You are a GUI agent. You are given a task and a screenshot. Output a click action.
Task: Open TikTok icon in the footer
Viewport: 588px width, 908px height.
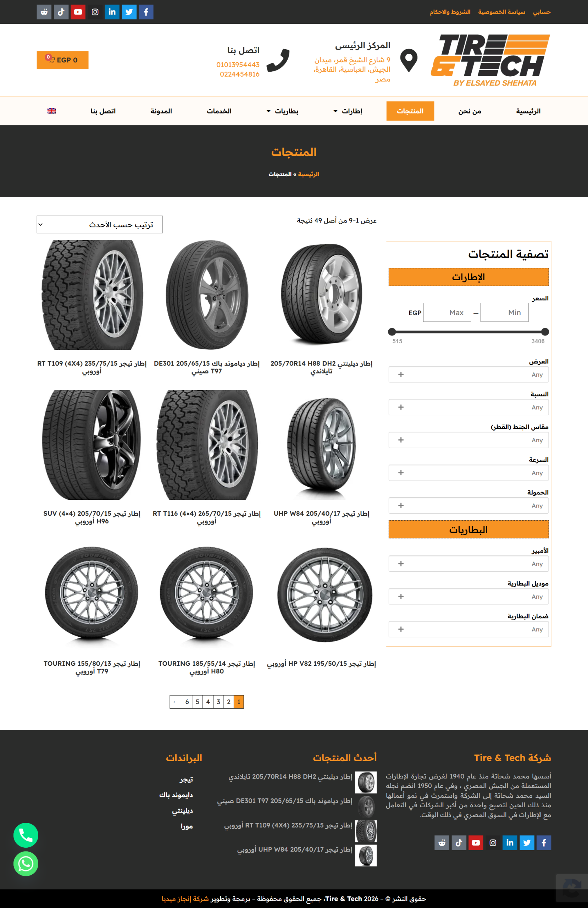459,843
